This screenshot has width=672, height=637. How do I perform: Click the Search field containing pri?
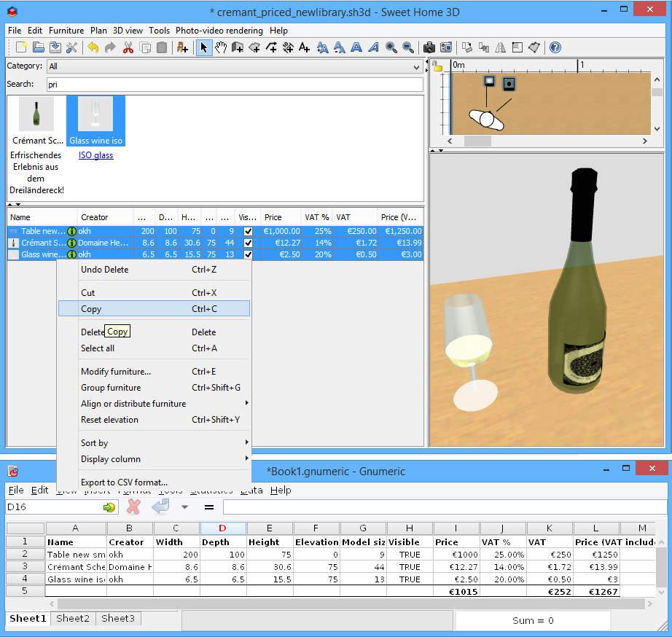(x=235, y=85)
